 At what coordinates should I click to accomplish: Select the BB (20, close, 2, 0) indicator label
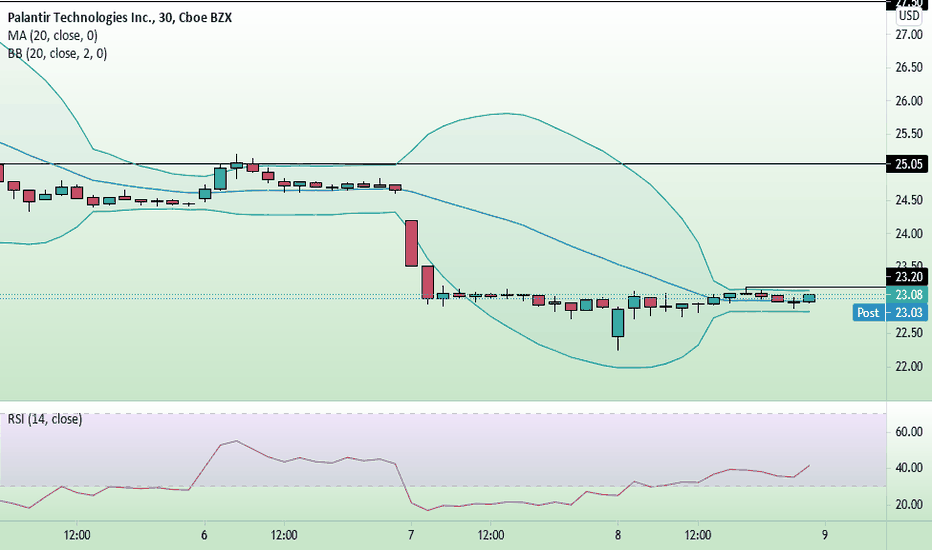[x=57, y=54]
